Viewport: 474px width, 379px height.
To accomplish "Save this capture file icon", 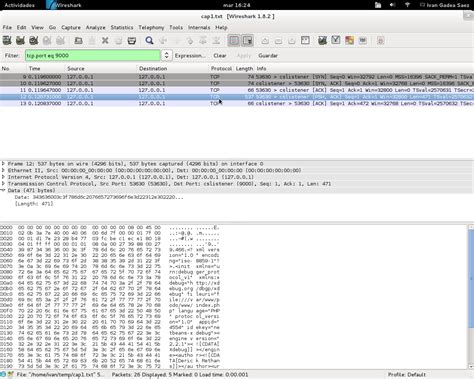I will 92,41.
